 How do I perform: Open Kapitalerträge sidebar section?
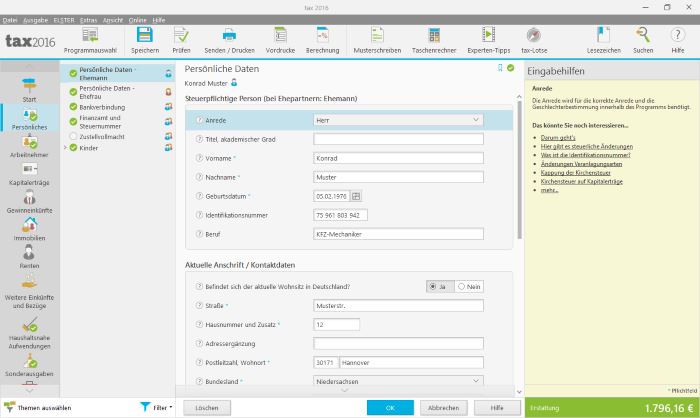(29, 174)
